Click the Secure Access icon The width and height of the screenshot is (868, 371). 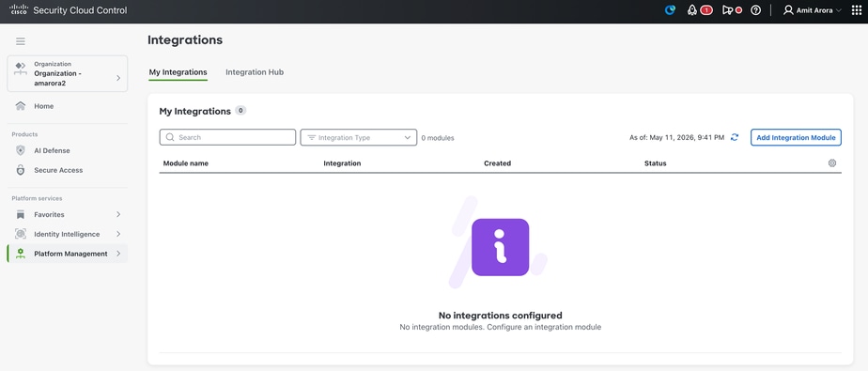coord(21,170)
